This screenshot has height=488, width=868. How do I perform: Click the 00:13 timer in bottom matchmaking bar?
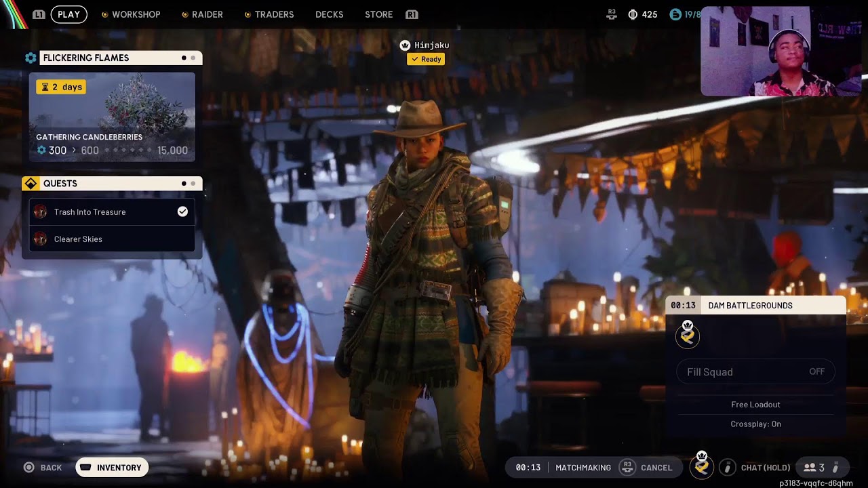tap(528, 468)
